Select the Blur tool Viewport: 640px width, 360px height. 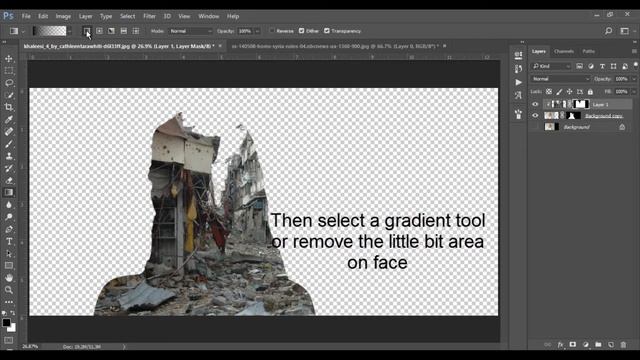click(x=9, y=205)
